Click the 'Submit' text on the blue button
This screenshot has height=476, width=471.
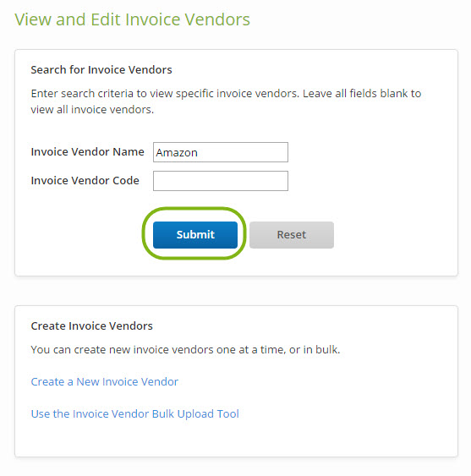[x=195, y=234]
